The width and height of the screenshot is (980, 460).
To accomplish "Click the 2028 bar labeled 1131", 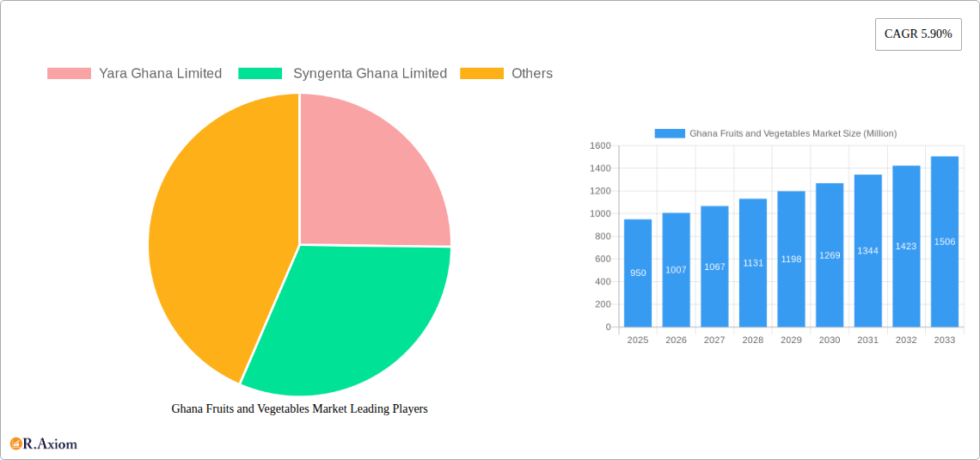I will tap(753, 263).
